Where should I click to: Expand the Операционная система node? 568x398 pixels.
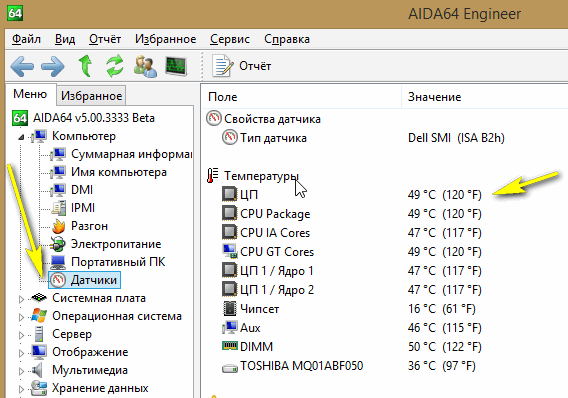21,317
